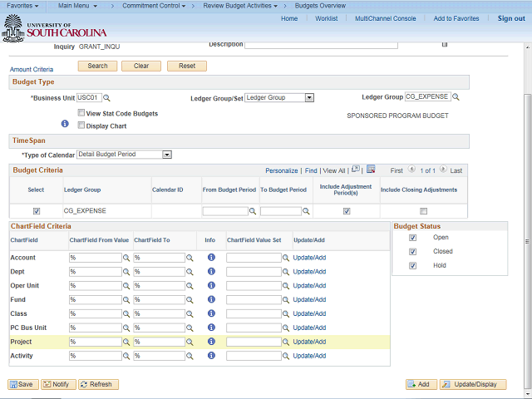Screen dimensions: 532x399
Task: Open the Ledger Group/Set dropdown
Action: (x=309, y=98)
